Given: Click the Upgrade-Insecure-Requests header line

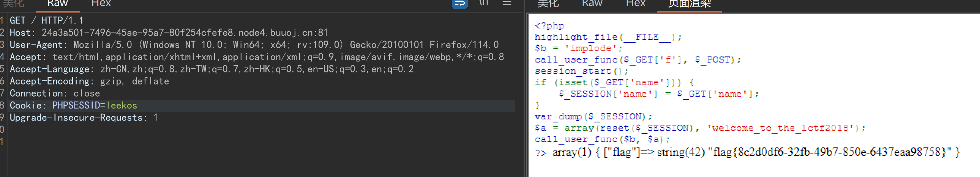Looking at the screenshot, I should [84, 118].
